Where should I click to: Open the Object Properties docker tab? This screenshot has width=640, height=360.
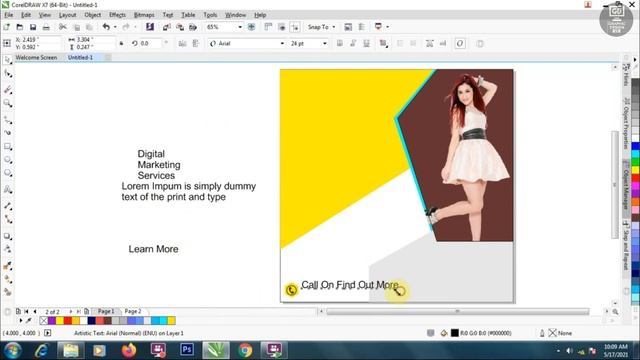[x=626, y=124]
